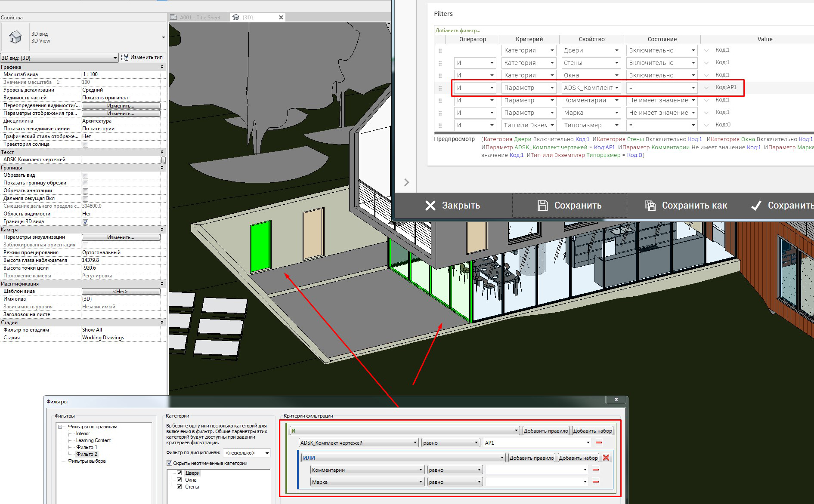The image size is (814, 504).
Task: Select Фильтр 1 in the filters tree
Action: coord(87,447)
